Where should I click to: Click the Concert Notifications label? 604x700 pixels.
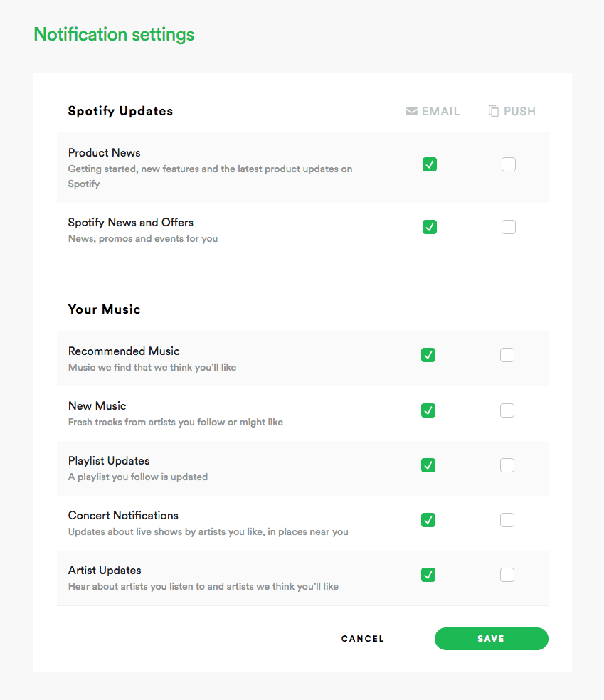(123, 515)
